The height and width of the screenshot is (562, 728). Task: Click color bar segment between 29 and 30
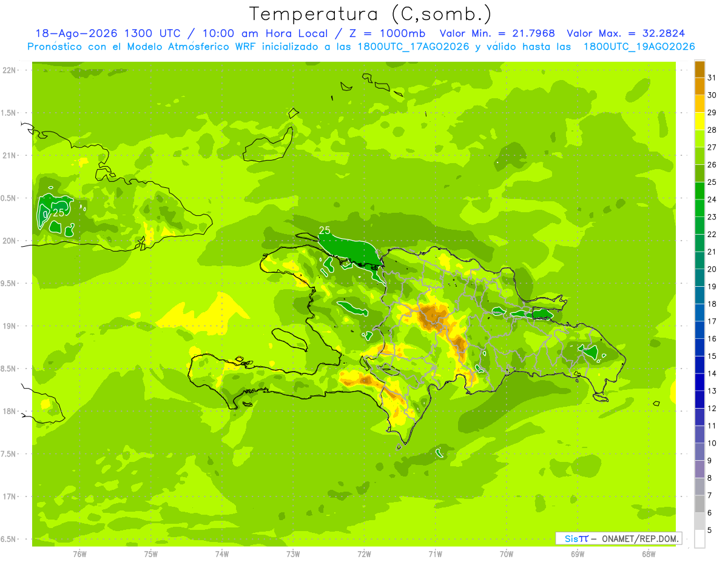(x=700, y=104)
